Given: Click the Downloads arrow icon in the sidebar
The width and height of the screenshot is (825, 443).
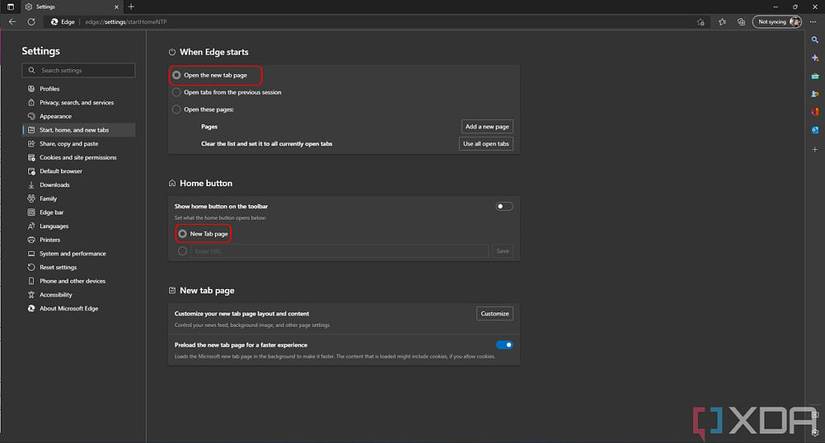Looking at the screenshot, I should point(31,185).
